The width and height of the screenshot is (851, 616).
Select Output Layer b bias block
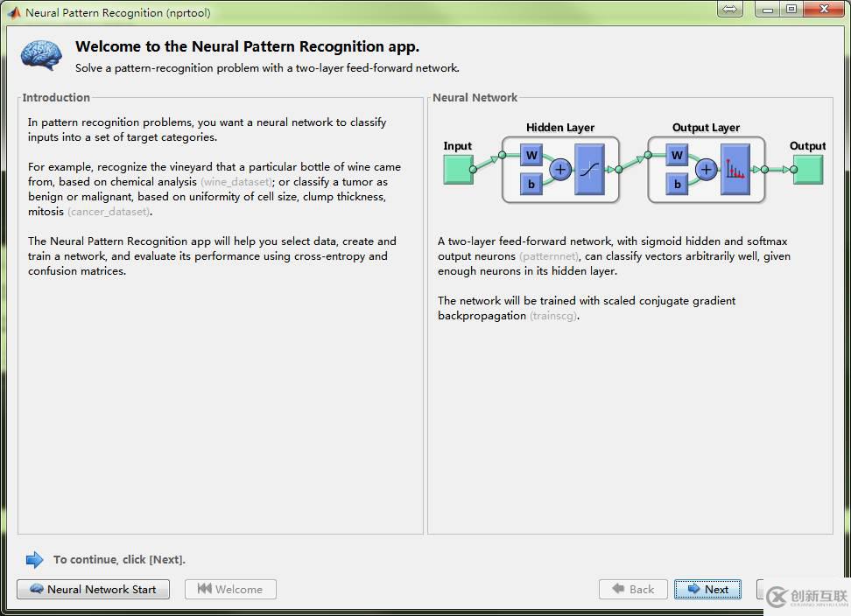pos(677,184)
